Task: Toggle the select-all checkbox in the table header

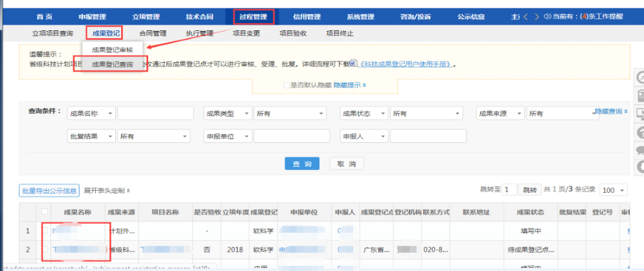Action: (44, 211)
